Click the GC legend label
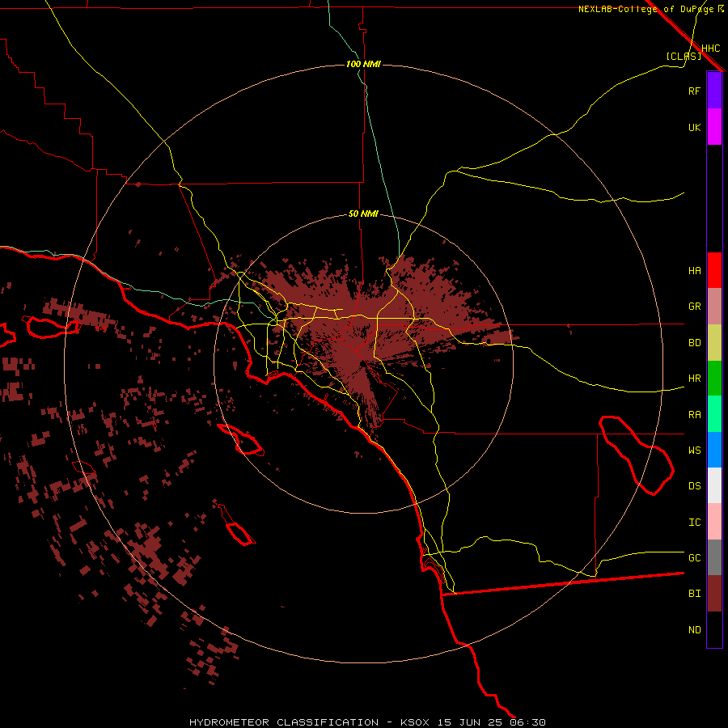This screenshot has height=728, width=728. [x=694, y=557]
